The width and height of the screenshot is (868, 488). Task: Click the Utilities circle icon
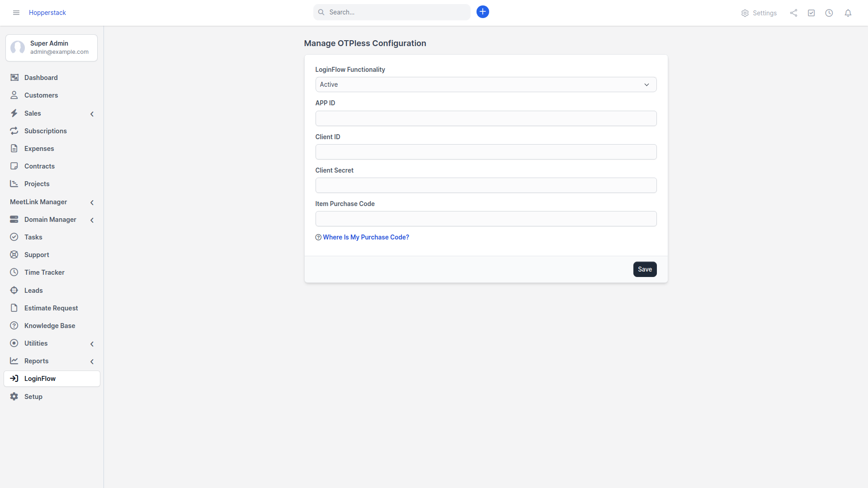[x=14, y=343]
